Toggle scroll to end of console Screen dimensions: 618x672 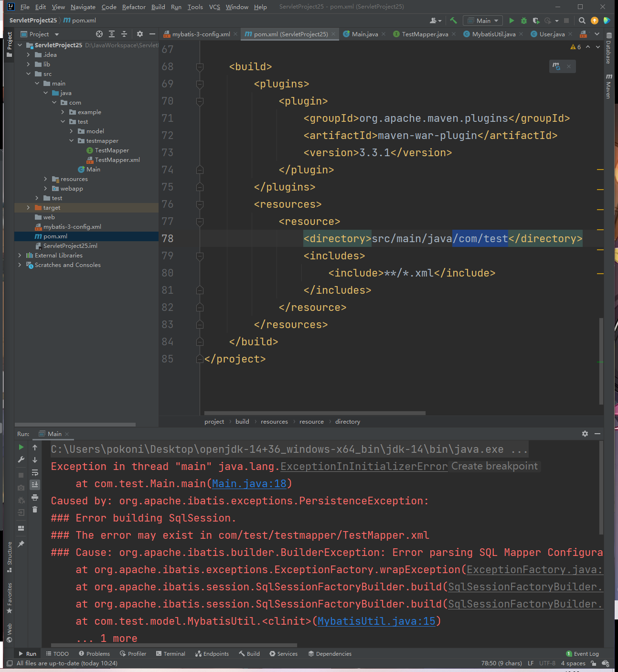point(35,485)
